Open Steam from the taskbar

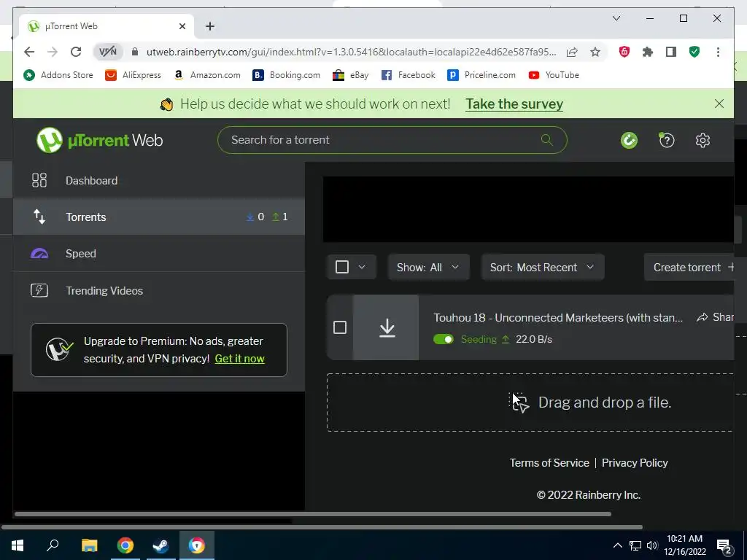160,545
